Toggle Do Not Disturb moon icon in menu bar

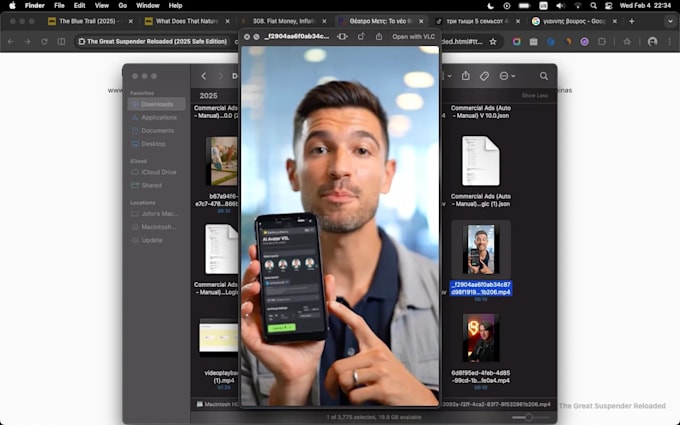click(x=490, y=6)
